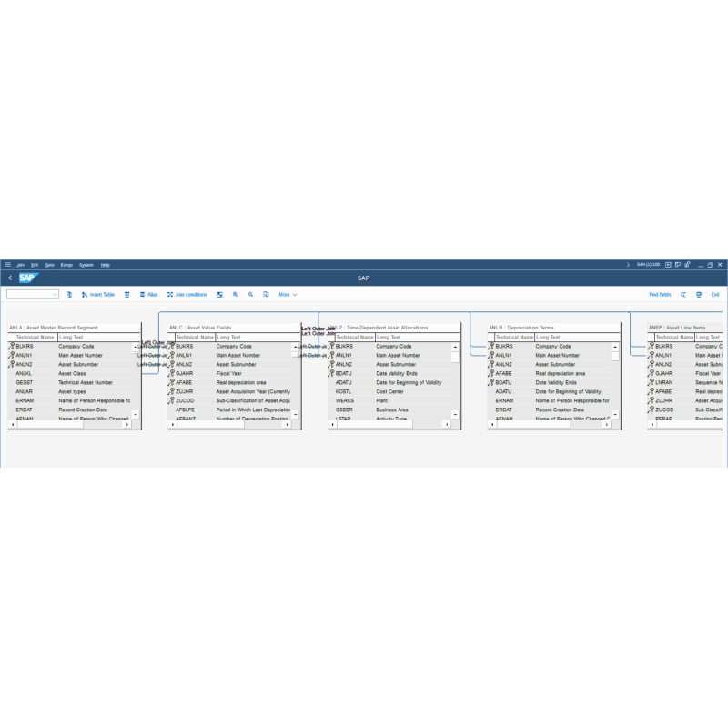Click the key icon beside AFABE in ANLB
The image size is (728, 728).
493,373
